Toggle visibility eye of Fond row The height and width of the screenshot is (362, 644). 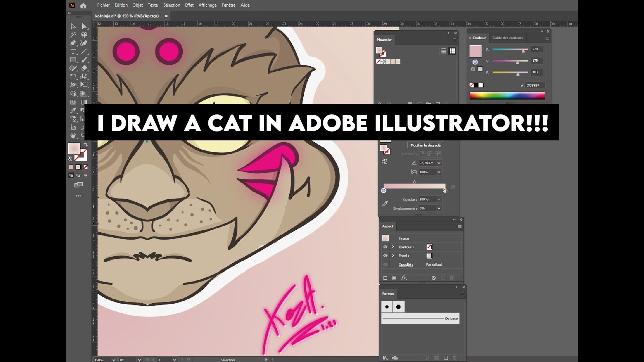[385, 256]
